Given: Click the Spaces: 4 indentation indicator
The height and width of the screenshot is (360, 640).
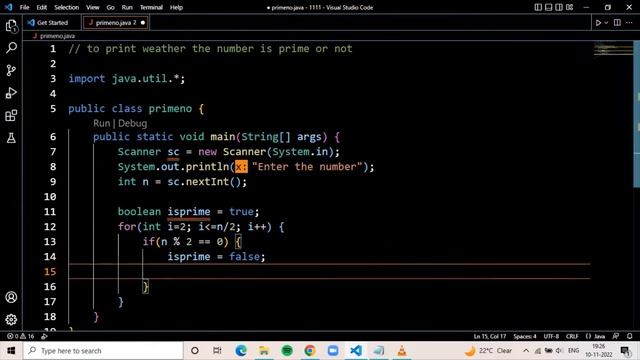Looking at the screenshot, I should 525,336.
